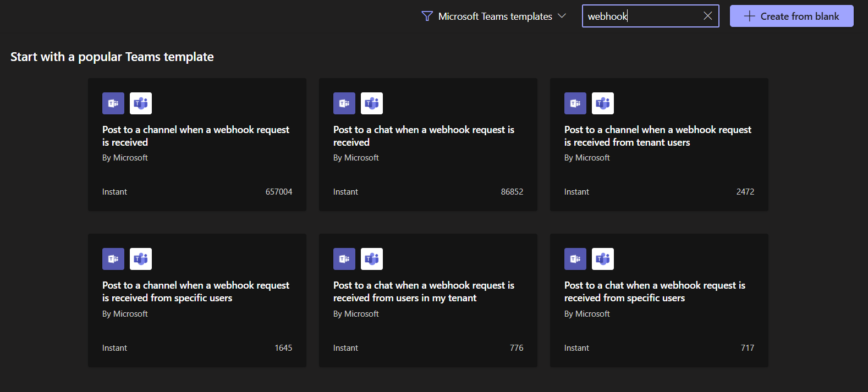The height and width of the screenshot is (392, 868).
Task: Open chat template received from specific users
Action: click(655, 291)
